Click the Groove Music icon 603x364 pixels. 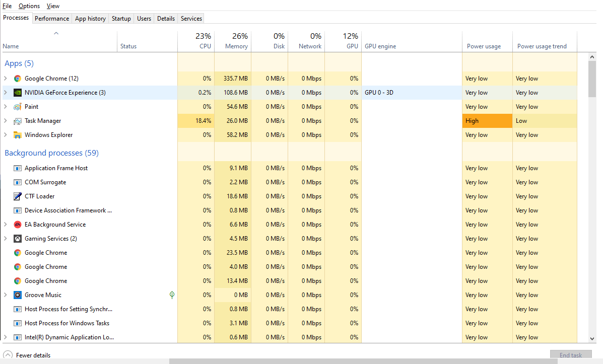(17, 295)
